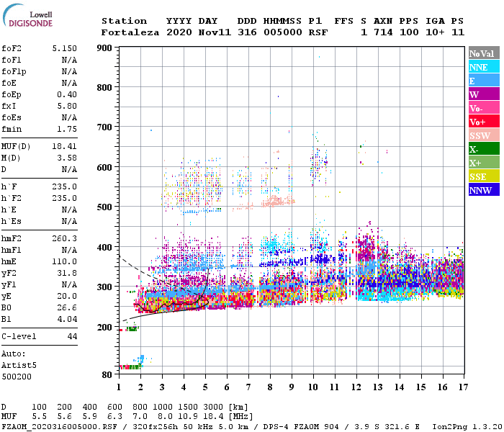Click the hmE value 110.0

65,261
